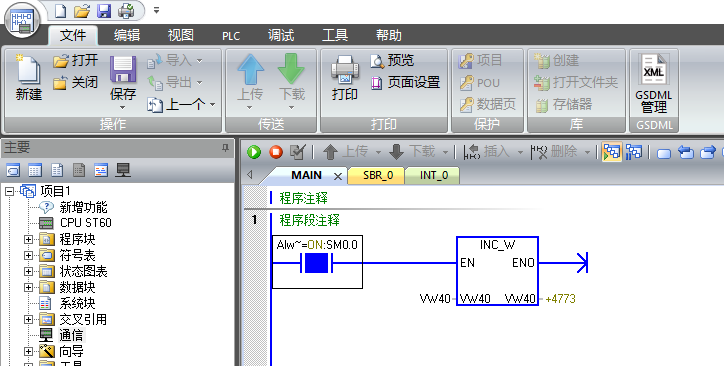
Task: Click quick-access Open folder icon
Action: (x=82, y=11)
